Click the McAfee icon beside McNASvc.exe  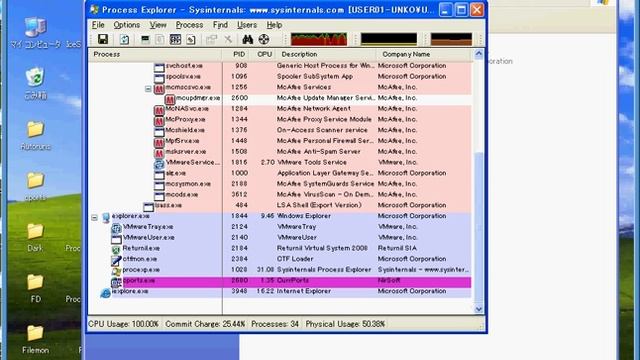(159, 110)
